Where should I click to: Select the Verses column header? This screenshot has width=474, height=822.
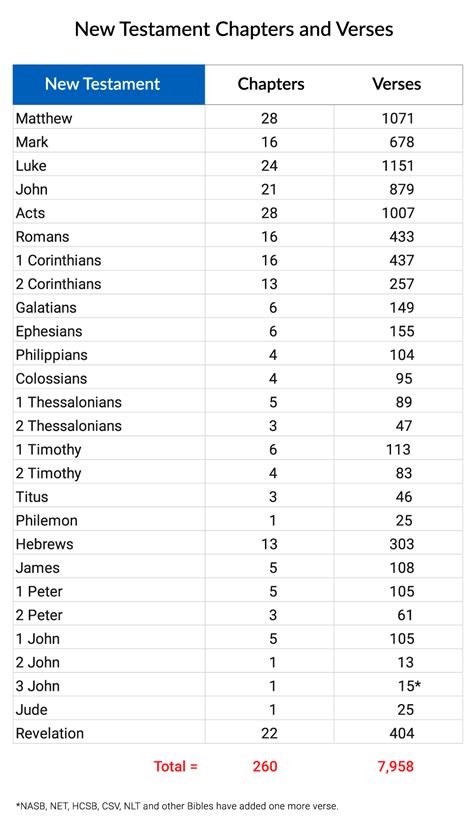tap(396, 84)
